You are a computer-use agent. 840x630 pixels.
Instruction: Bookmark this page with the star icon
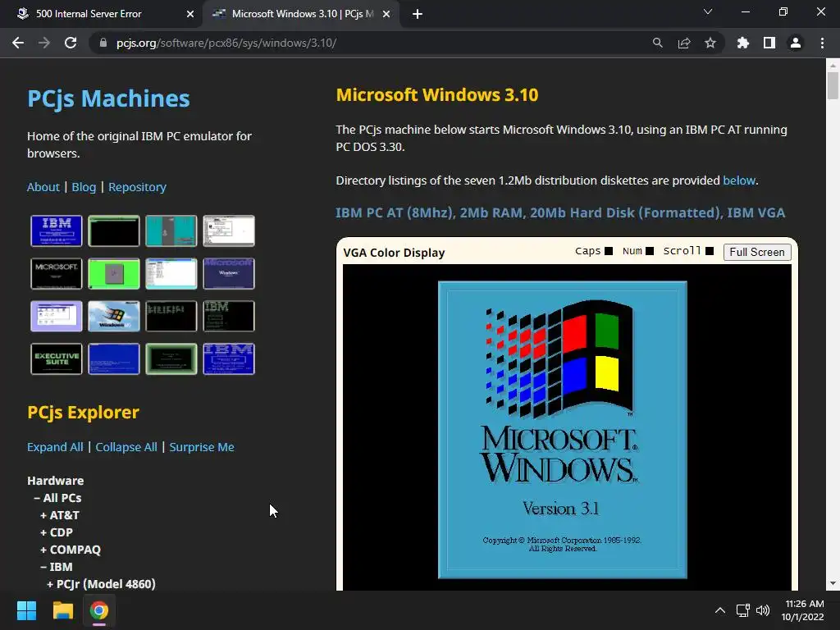click(710, 43)
